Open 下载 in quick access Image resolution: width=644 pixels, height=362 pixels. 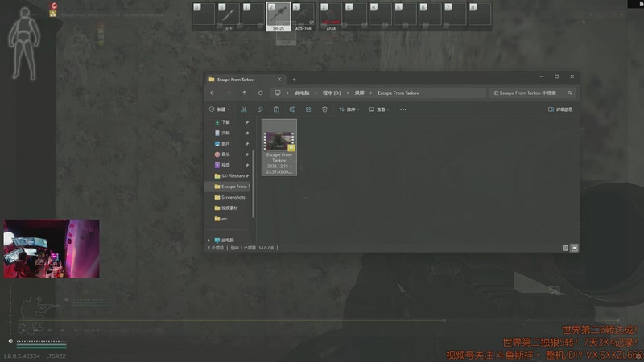click(225, 122)
